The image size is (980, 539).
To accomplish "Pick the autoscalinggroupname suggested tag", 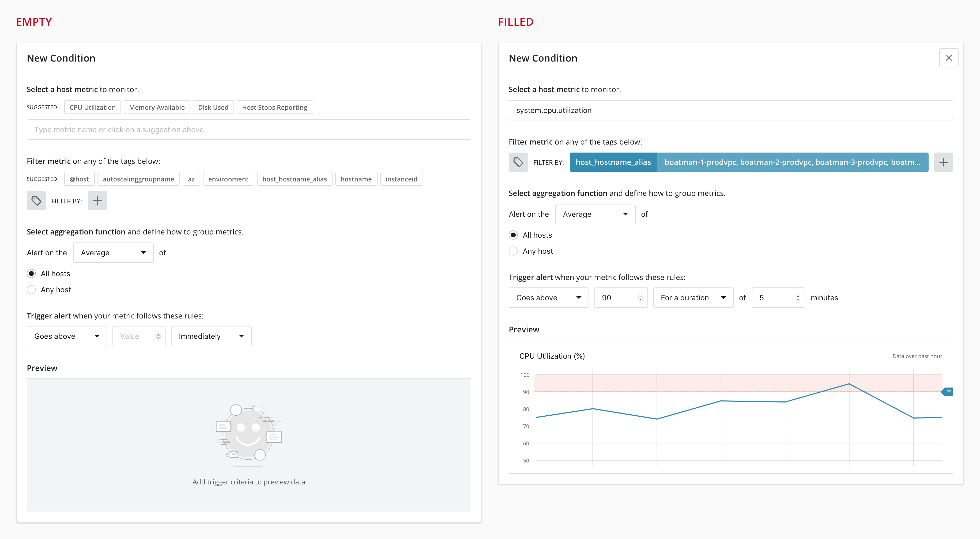I will pyautogui.click(x=138, y=179).
